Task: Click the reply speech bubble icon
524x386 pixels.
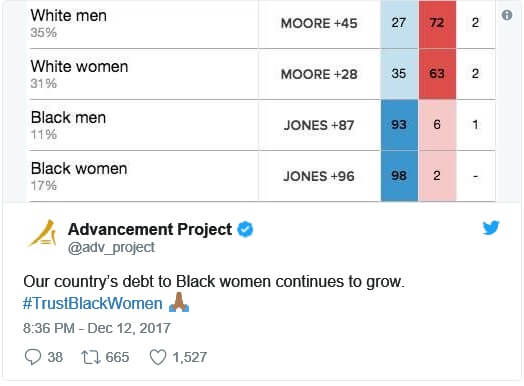Action: (x=33, y=357)
